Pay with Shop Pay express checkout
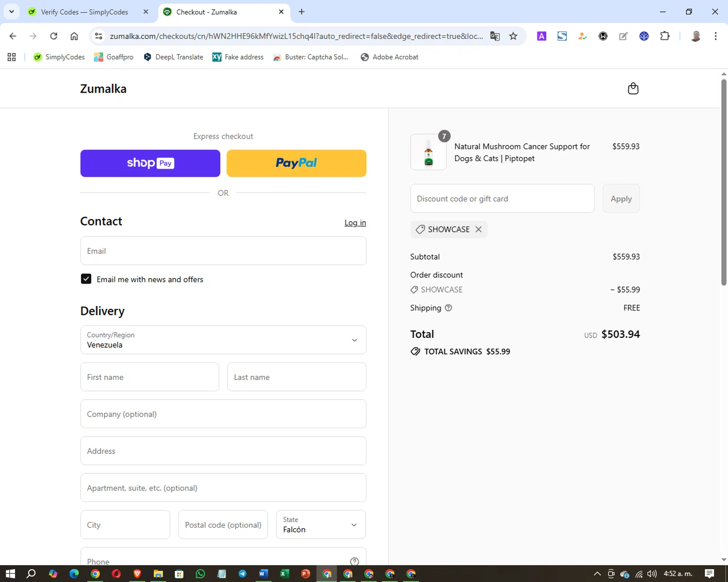The image size is (728, 582). 150,163
